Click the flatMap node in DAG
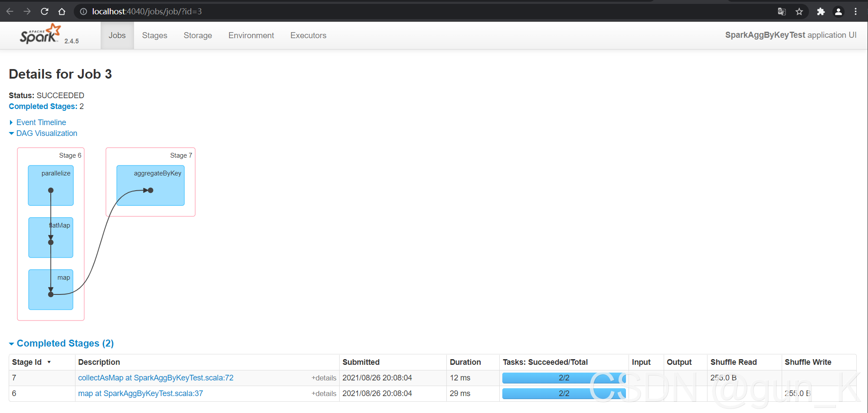Image resolution: width=868 pixels, height=413 pixels. tap(51, 238)
